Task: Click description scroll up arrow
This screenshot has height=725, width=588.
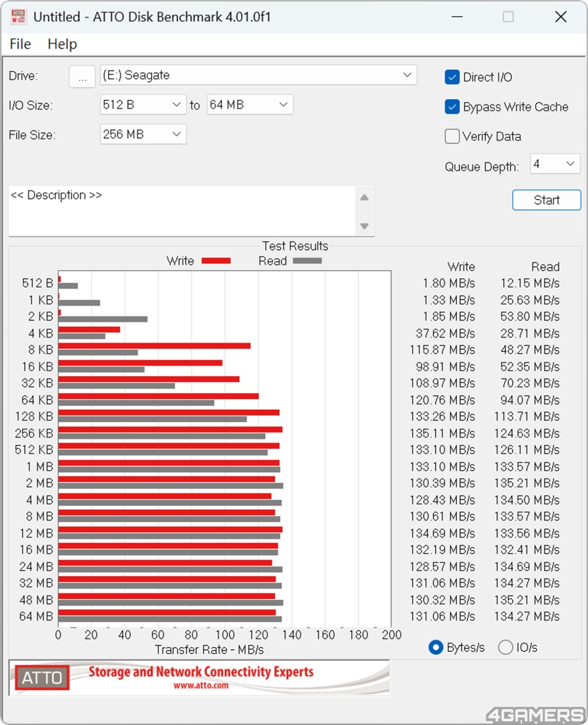Action: (x=364, y=198)
